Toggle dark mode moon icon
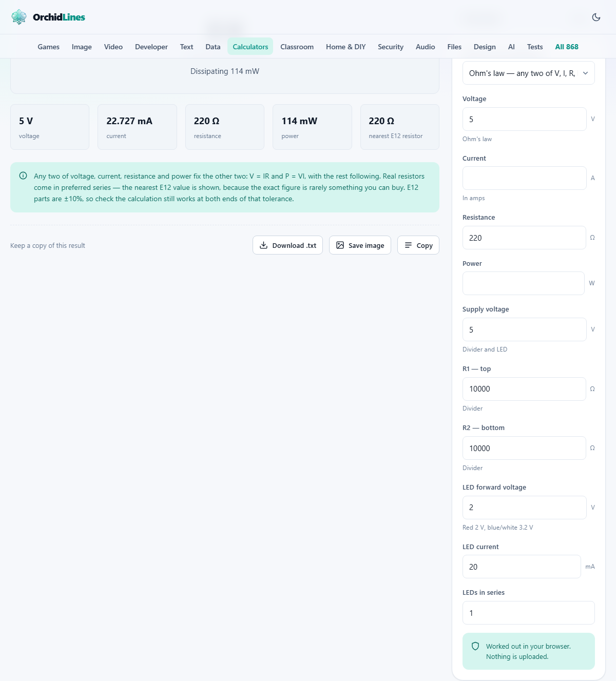 596,17
